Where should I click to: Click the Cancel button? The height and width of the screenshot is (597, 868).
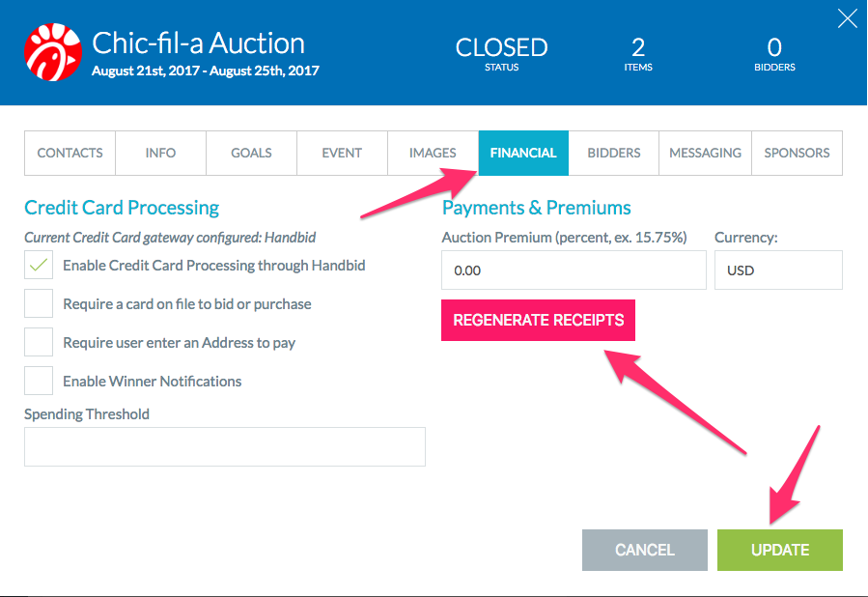pyautogui.click(x=645, y=550)
